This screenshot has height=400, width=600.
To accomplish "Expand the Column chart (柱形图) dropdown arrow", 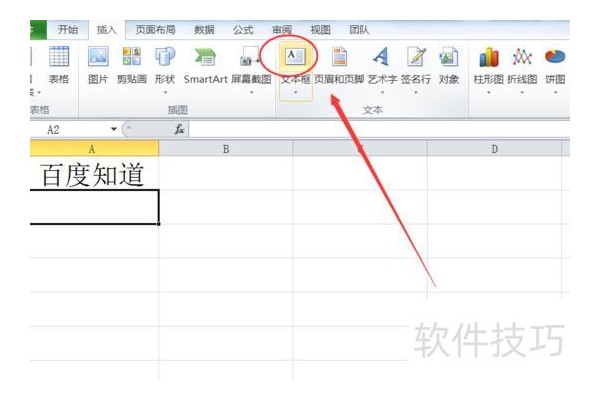I will pos(489,93).
